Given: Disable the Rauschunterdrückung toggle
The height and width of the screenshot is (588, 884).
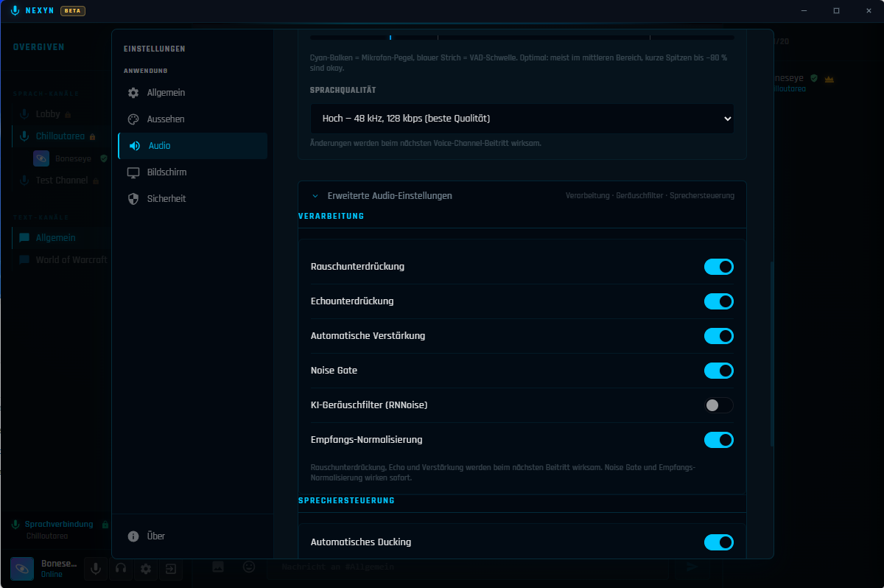Looking at the screenshot, I should 719,267.
